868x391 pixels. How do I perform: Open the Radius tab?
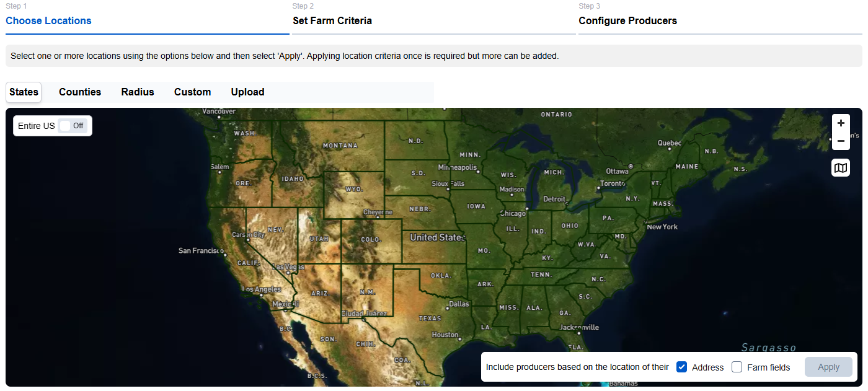pyautogui.click(x=138, y=92)
